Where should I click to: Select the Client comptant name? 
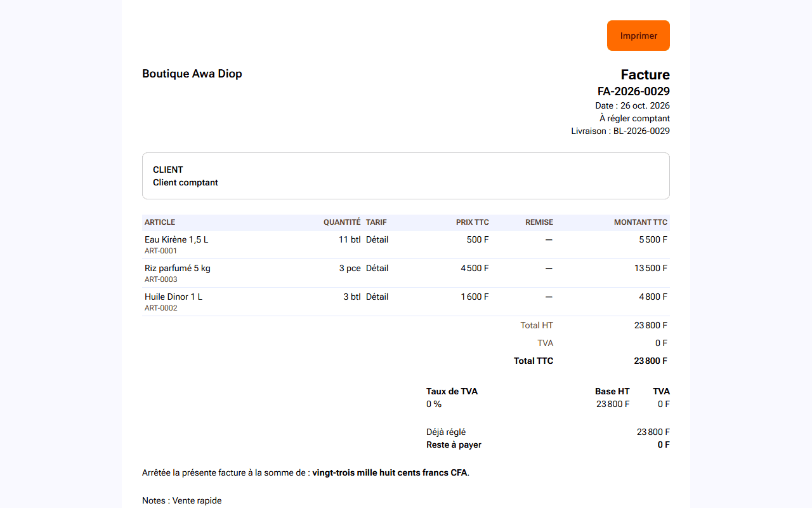click(x=185, y=182)
